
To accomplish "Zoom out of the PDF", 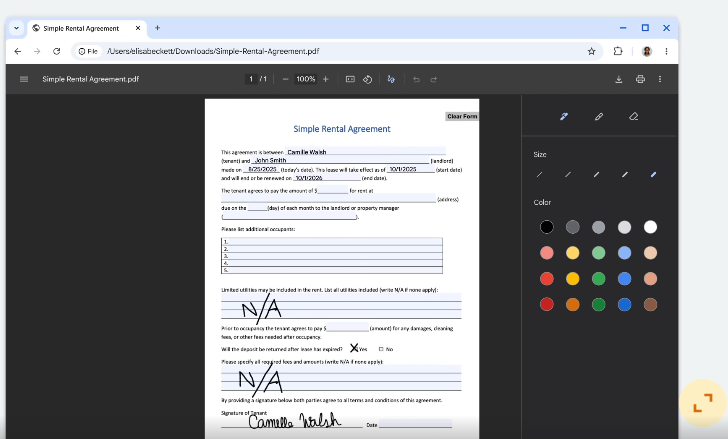I will pyautogui.click(x=286, y=79).
